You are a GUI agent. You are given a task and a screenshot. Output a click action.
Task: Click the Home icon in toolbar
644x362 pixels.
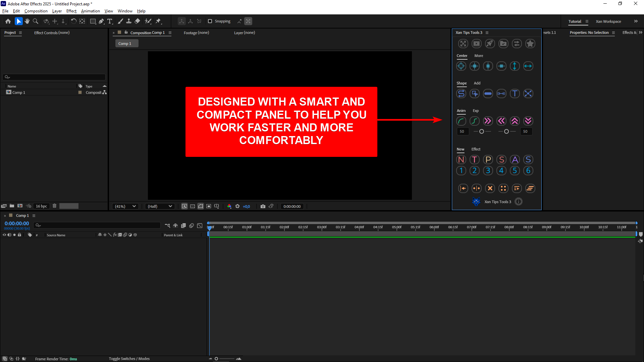click(8, 21)
